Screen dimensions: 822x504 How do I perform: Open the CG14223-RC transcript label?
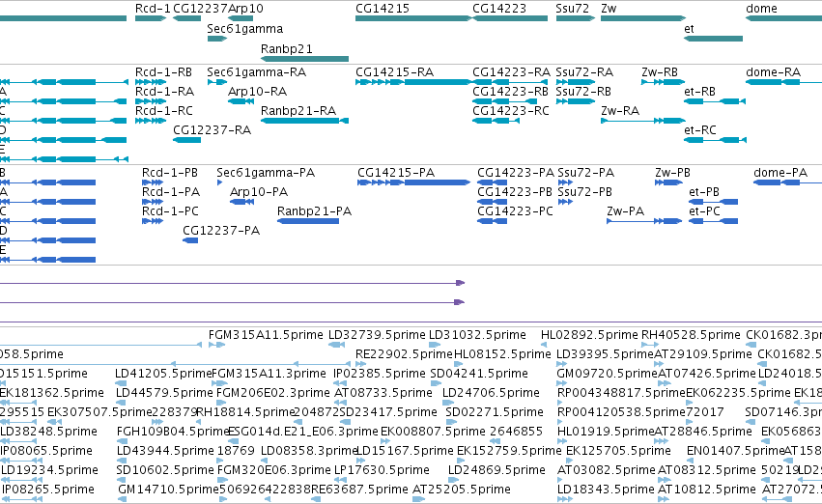coord(511,111)
